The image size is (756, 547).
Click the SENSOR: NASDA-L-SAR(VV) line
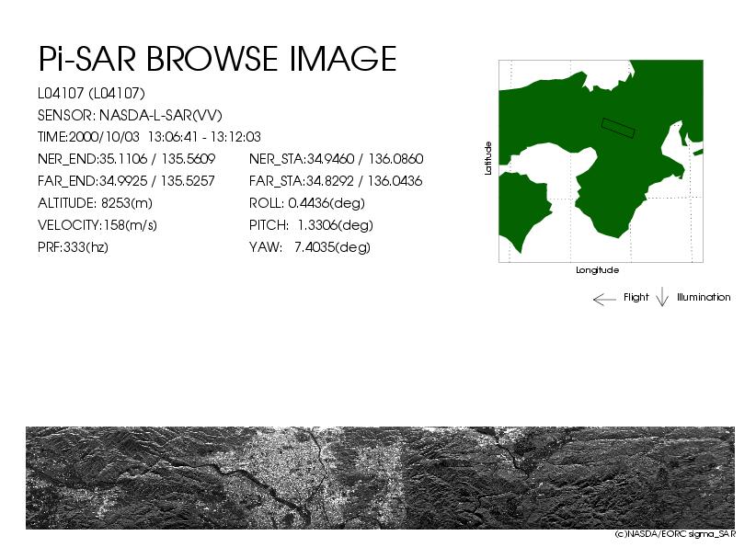pyautogui.click(x=130, y=115)
